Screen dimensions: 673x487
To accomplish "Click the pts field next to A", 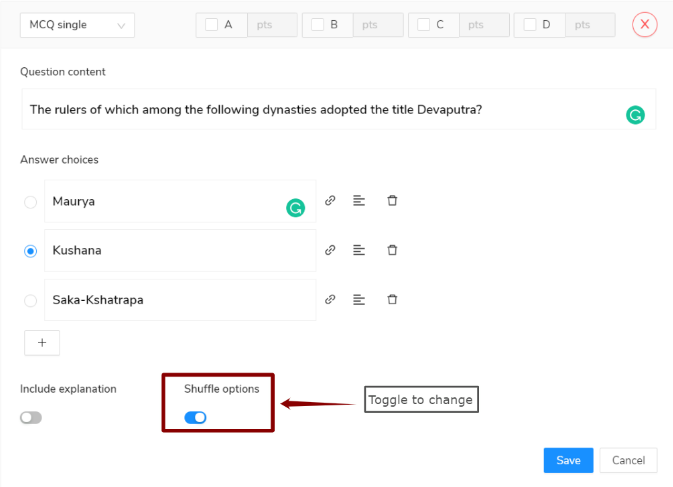I will tap(272, 25).
